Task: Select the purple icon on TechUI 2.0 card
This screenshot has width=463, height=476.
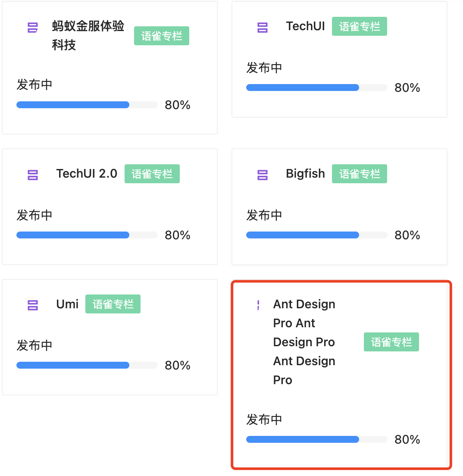Action: (x=33, y=174)
